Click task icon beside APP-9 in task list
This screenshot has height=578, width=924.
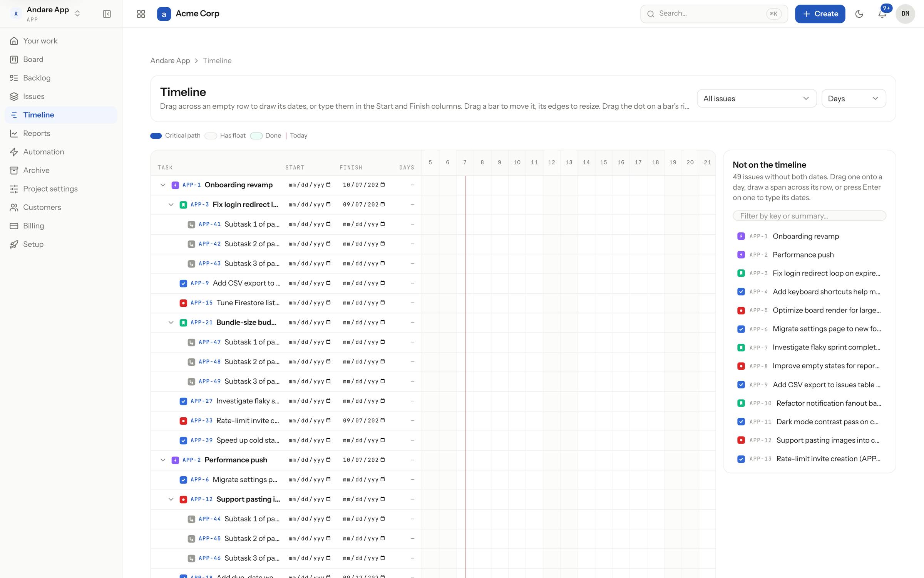click(183, 283)
